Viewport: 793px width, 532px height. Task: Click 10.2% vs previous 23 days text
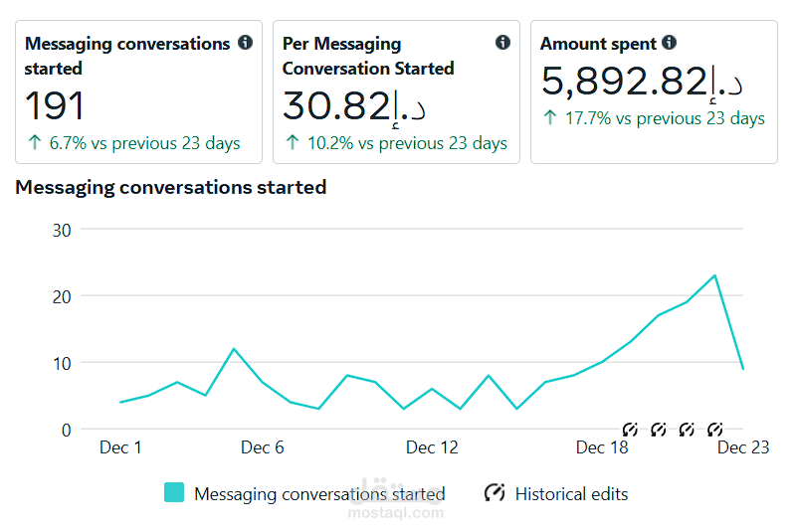coord(407,143)
